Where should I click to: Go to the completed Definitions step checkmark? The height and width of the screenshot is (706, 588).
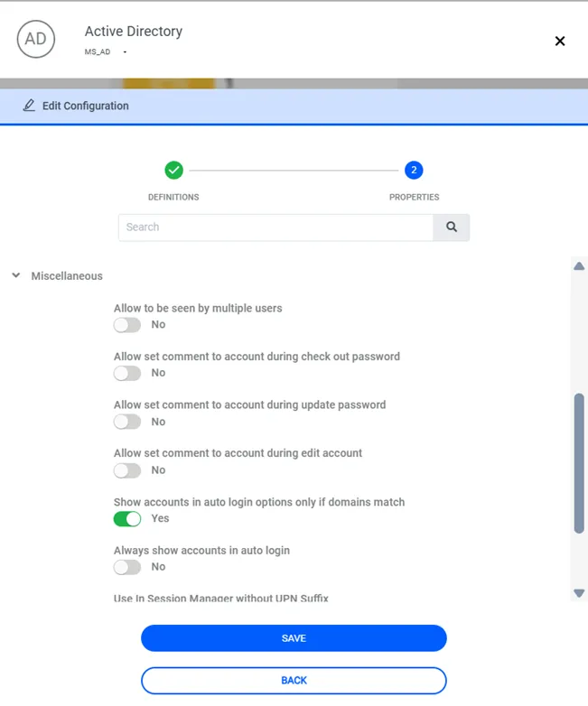(x=174, y=171)
